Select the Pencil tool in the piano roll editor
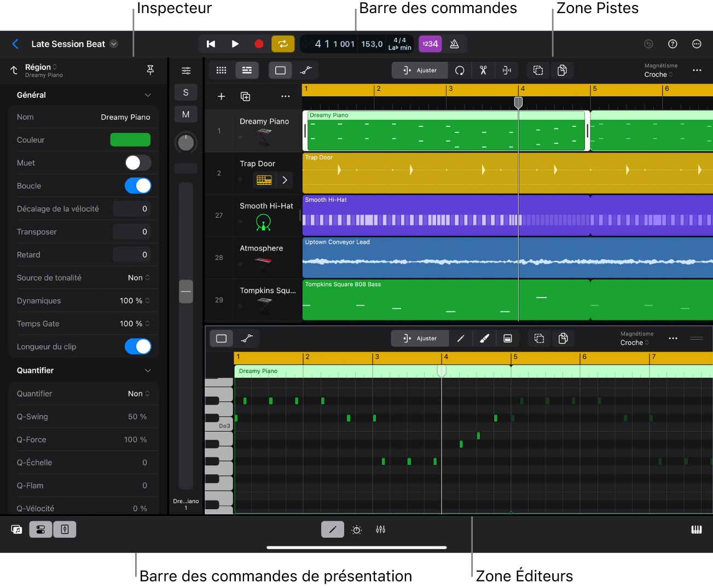Image resolution: width=713 pixels, height=588 pixels. 460,338
